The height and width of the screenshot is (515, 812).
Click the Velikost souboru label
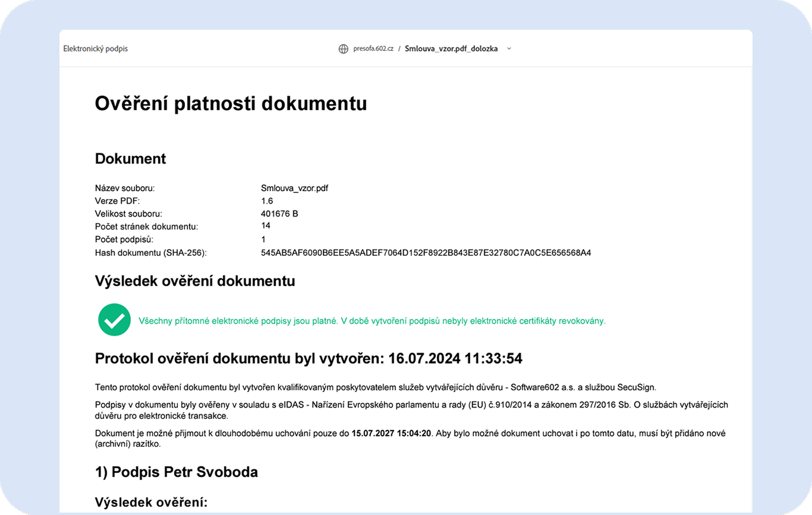[x=129, y=214]
